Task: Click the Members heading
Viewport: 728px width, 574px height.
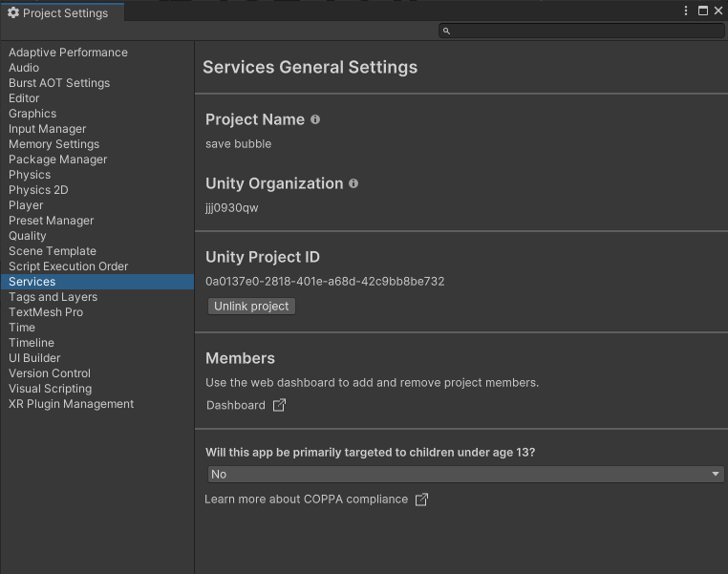Action: click(240, 358)
